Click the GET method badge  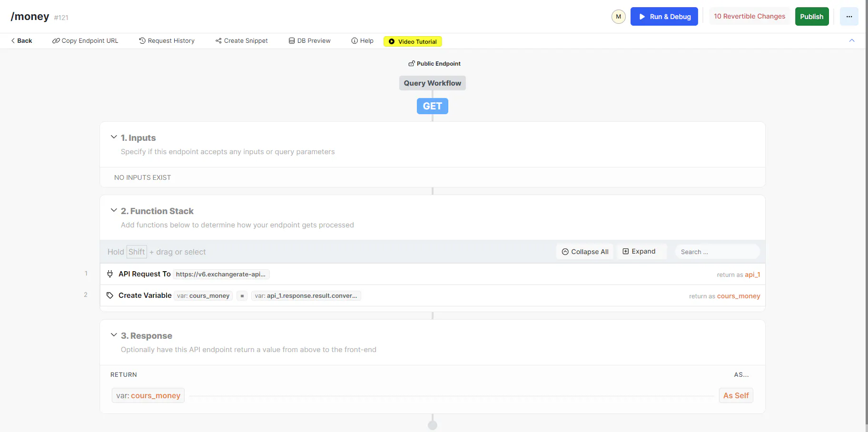click(x=432, y=106)
